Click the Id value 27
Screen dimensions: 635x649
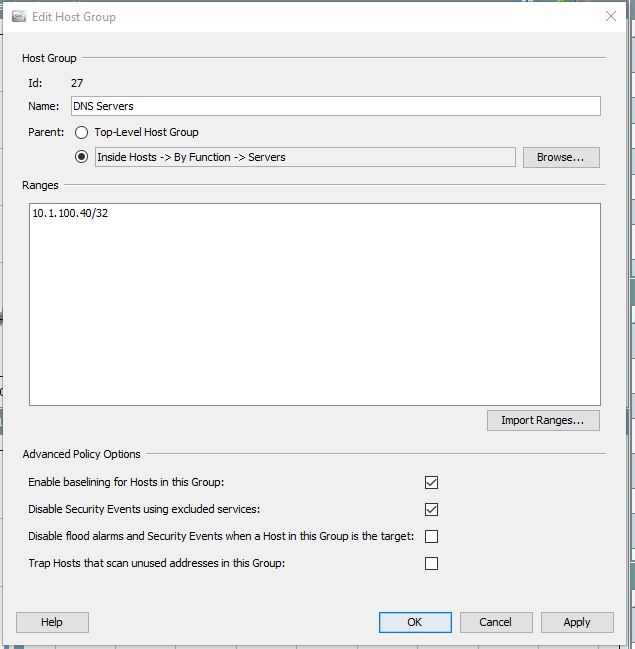point(77,83)
